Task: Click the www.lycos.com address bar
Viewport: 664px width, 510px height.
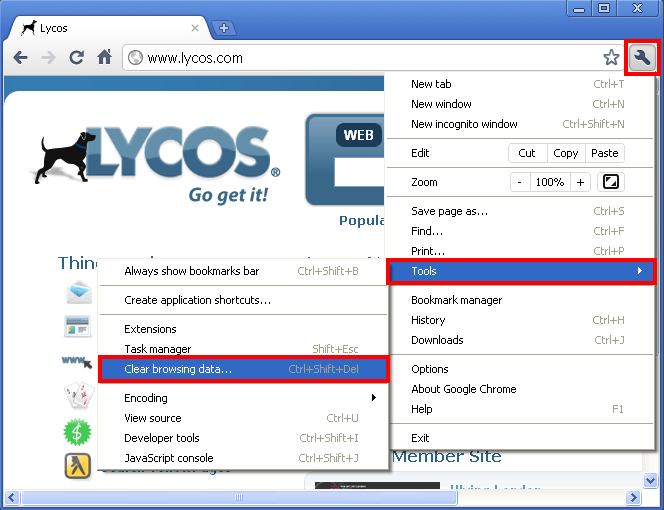Action: pyautogui.click(x=373, y=58)
